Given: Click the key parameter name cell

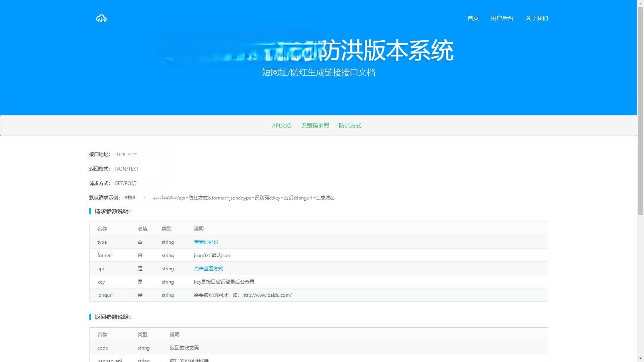Looking at the screenshot, I should (101, 282).
